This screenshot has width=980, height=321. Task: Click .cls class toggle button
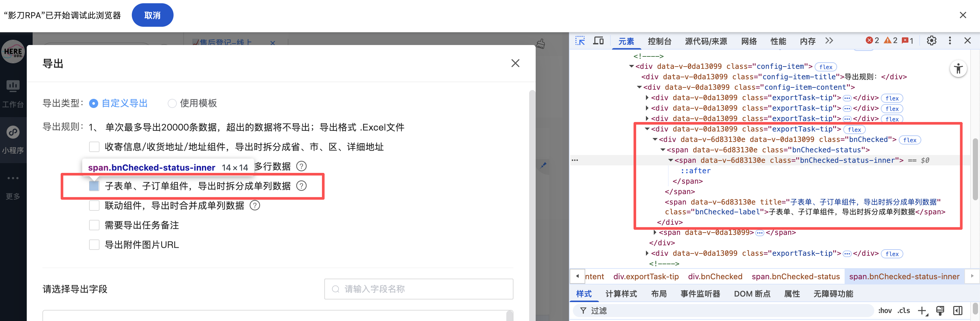click(x=904, y=311)
